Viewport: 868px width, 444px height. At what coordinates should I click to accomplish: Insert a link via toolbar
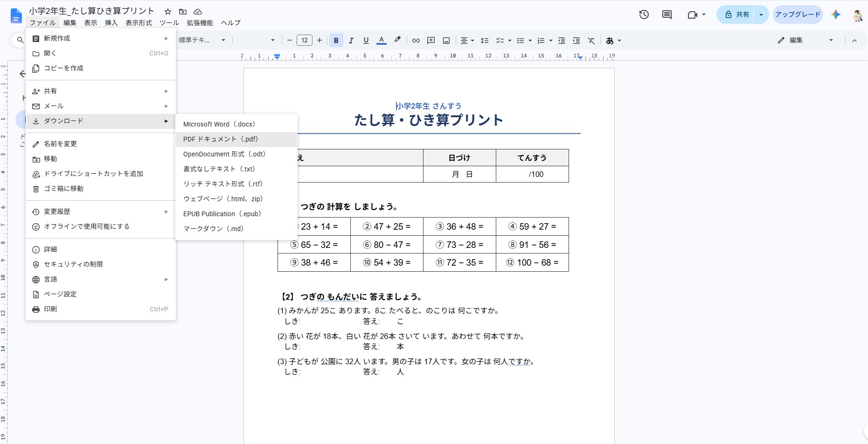point(416,41)
